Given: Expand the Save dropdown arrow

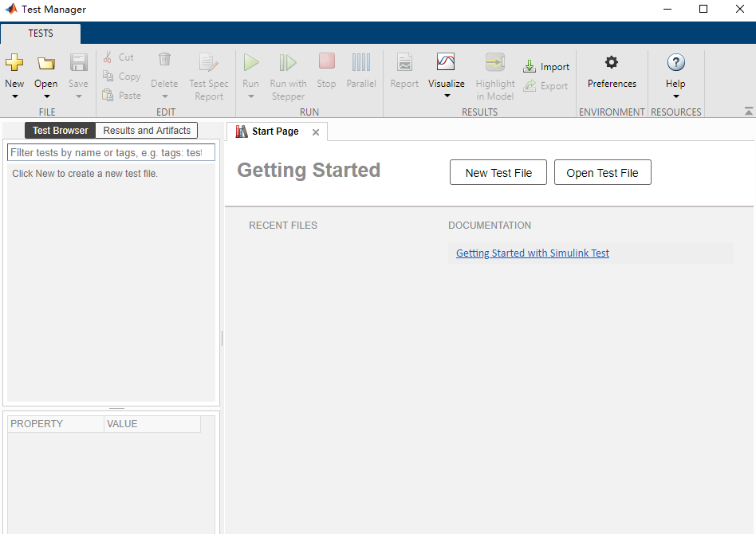Looking at the screenshot, I should [79, 96].
